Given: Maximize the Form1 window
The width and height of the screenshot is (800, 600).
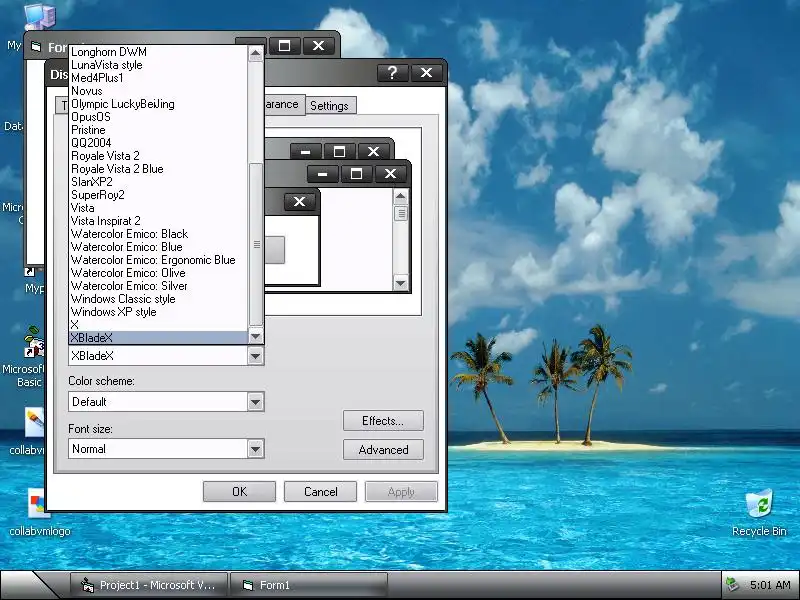Looking at the screenshot, I should pyautogui.click(x=284, y=46).
